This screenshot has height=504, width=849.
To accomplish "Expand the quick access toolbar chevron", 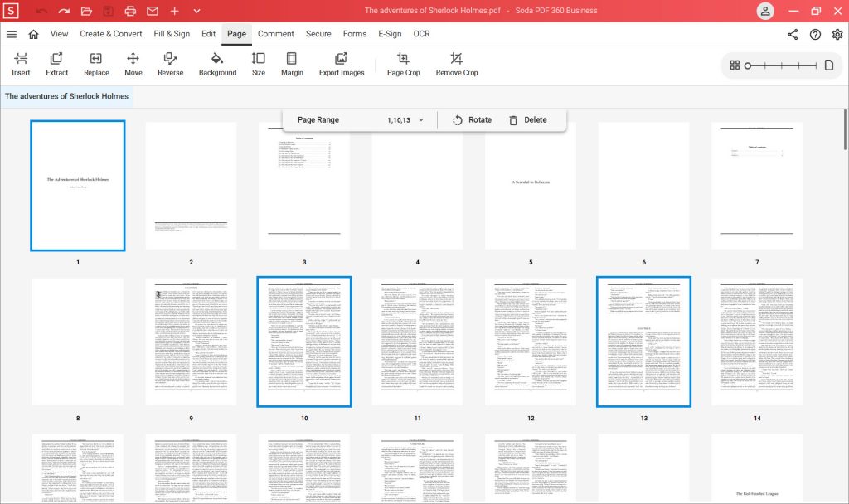I will (x=196, y=11).
